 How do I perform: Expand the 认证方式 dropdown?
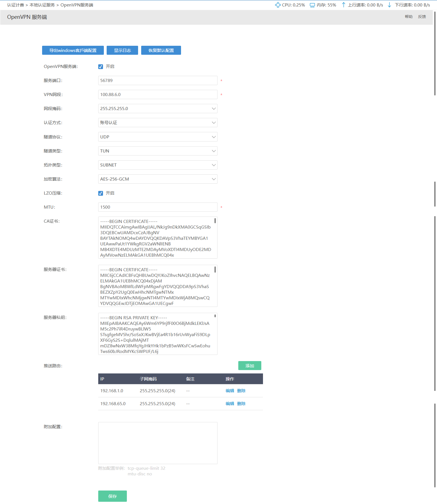[158, 123]
